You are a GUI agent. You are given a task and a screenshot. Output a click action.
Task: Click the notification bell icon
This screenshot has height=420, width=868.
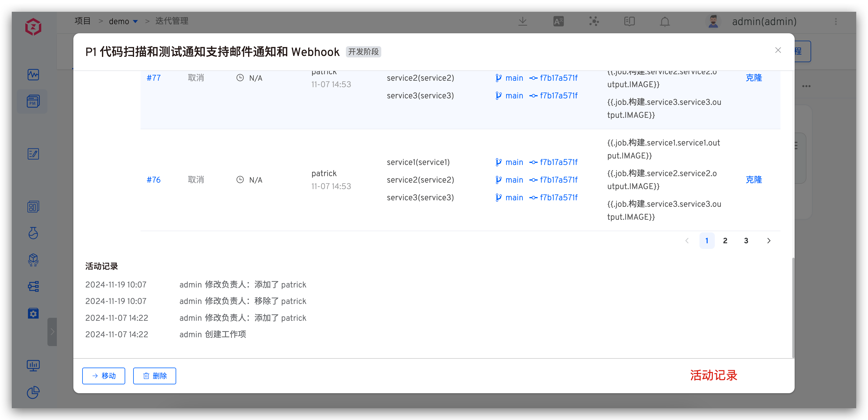(x=664, y=22)
